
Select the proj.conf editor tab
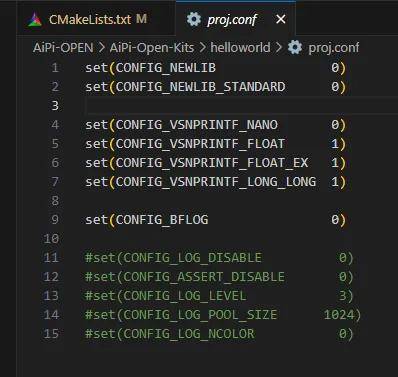click(x=235, y=18)
